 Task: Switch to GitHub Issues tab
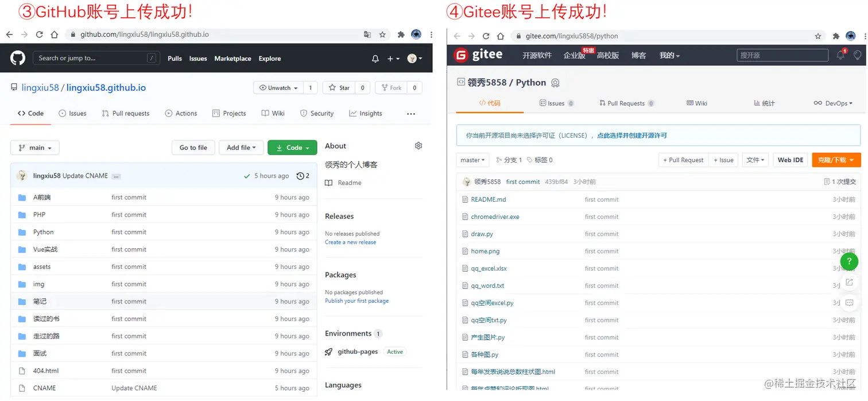click(x=73, y=113)
